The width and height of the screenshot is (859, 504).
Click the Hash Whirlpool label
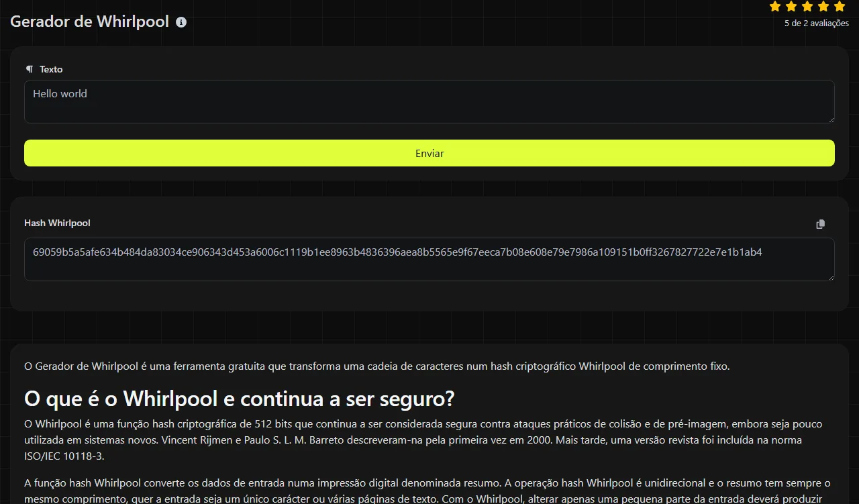tap(57, 223)
